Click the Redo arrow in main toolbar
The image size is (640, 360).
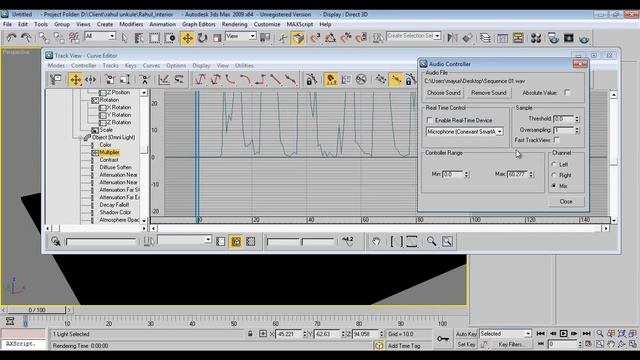point(26,38)
